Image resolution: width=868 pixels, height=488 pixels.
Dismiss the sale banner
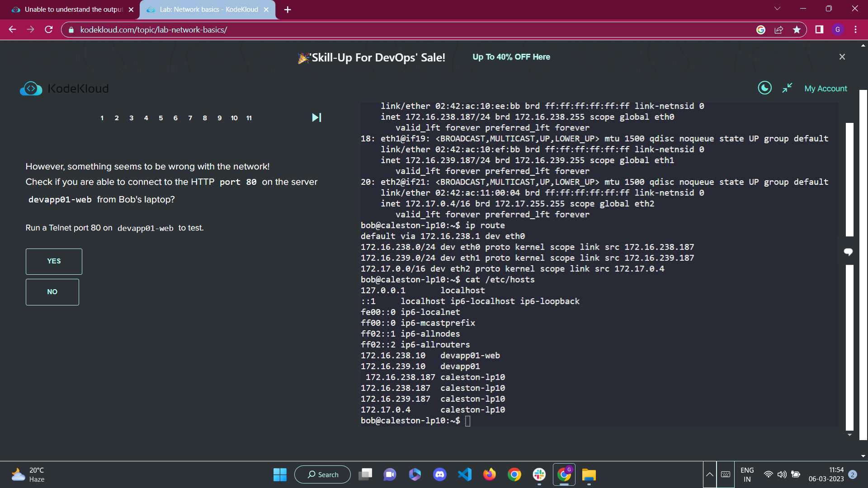tap(842, 57)
